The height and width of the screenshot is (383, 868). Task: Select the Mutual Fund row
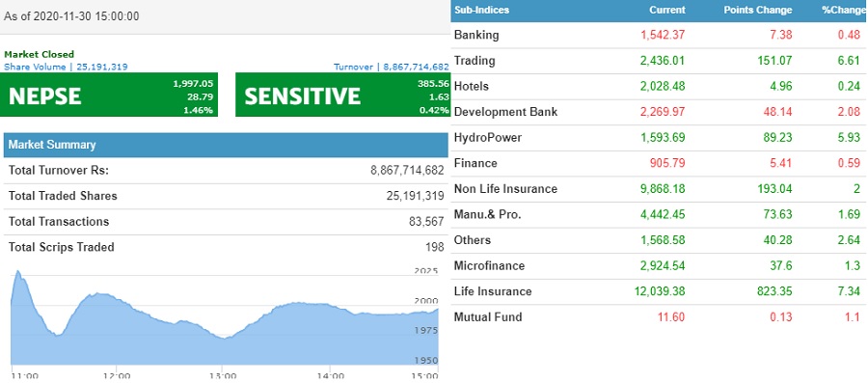coord(658,317)
